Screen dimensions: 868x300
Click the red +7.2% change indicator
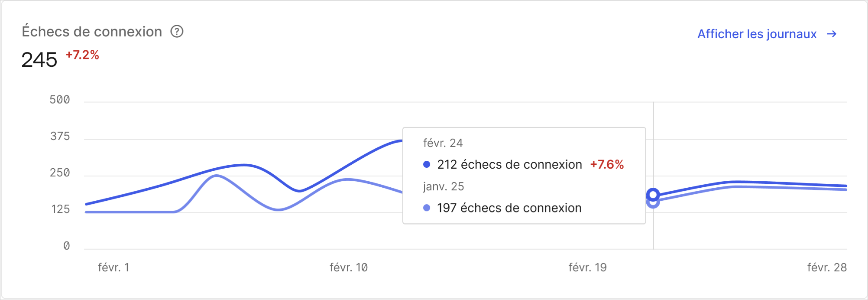tap(82, 55)
